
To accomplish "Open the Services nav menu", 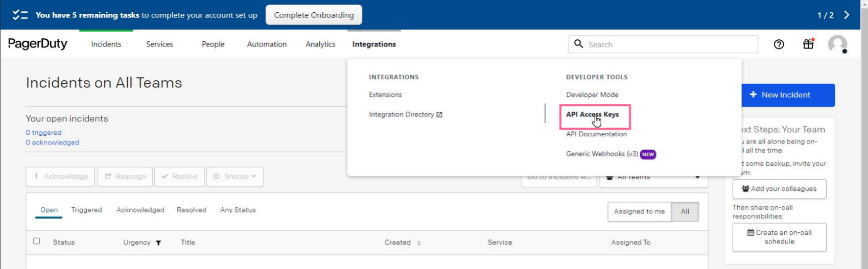I will pyautogui.click(x=159, y=44).
